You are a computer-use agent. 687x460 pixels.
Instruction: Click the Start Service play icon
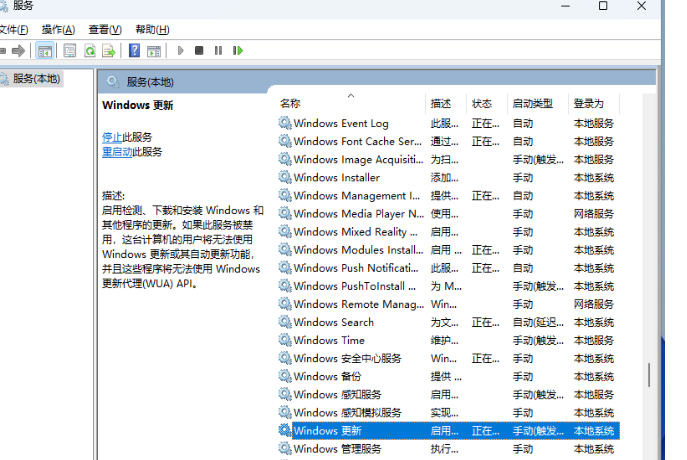coord(181,51)
